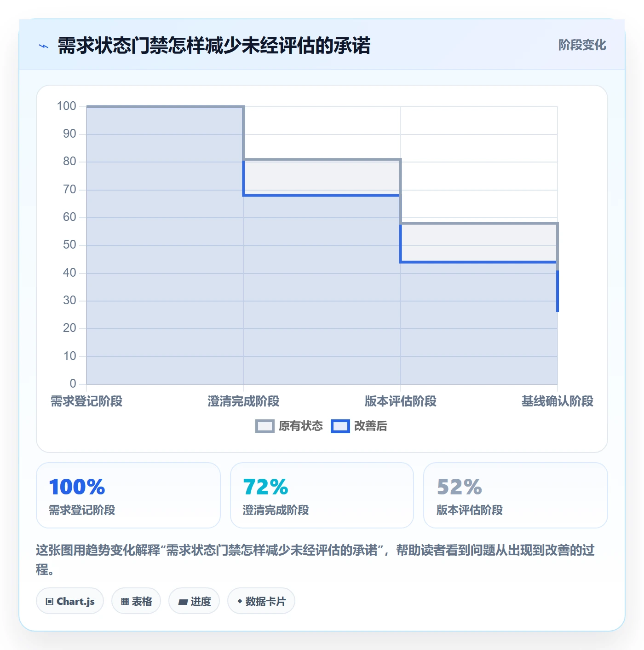The height and width of the screenshot is (650, 644).
Task: Click the 版本评估阶段 axis label
Action: (x=401, y=401)
